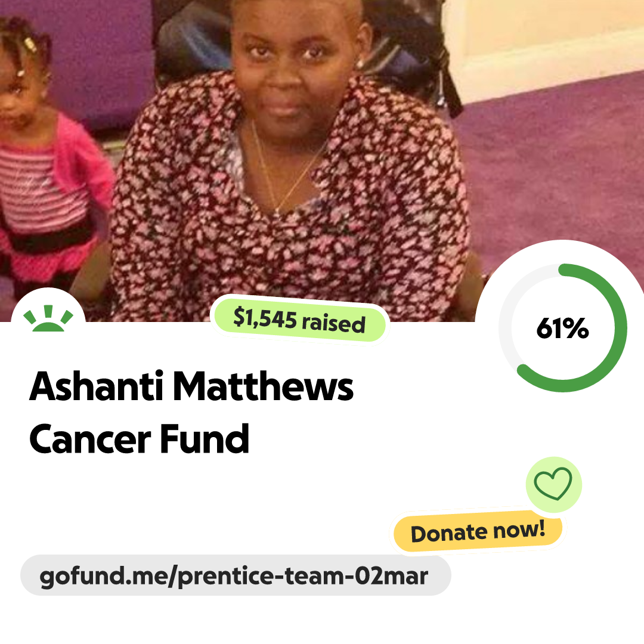This screenshot has height=644, width=644.
Task: Click the dollar amount $1,545
Action: pyautogui.click(x=265, y=317)
